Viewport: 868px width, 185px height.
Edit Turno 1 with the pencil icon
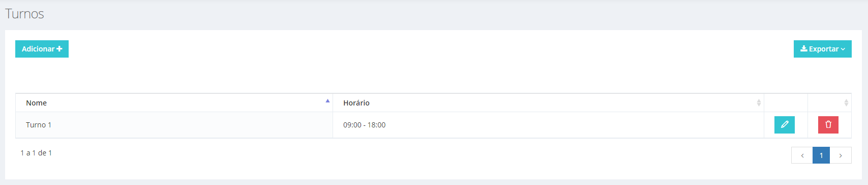[785, 125]
